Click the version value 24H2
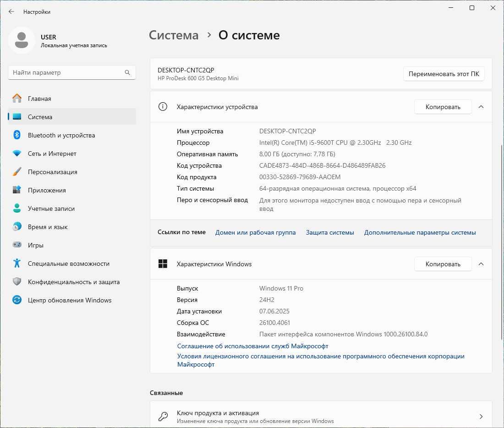The height and width of the screenshot is (428, 504). click(267, 300)
